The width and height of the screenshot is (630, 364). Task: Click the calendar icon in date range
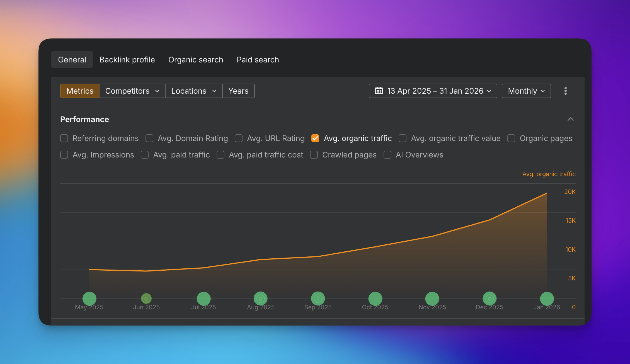click(379, 91)
